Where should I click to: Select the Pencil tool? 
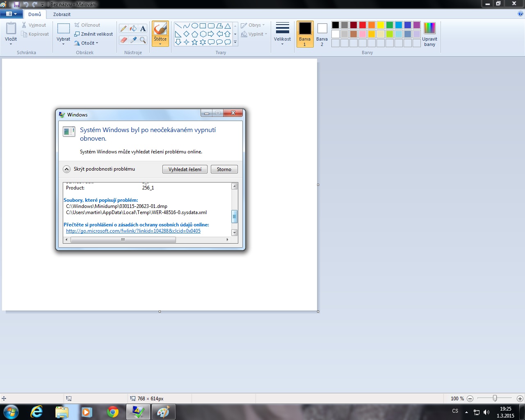(x=123, y=29)
